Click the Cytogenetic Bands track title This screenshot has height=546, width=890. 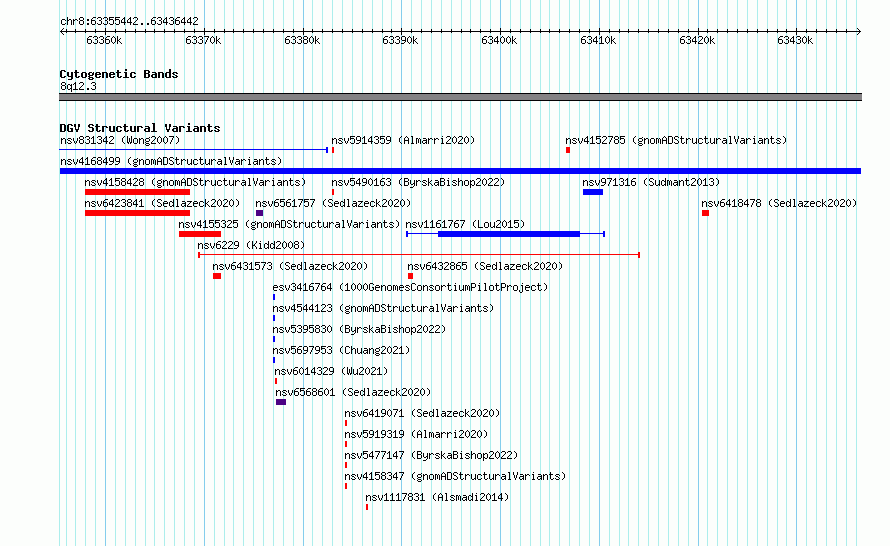tap(119, 74)
